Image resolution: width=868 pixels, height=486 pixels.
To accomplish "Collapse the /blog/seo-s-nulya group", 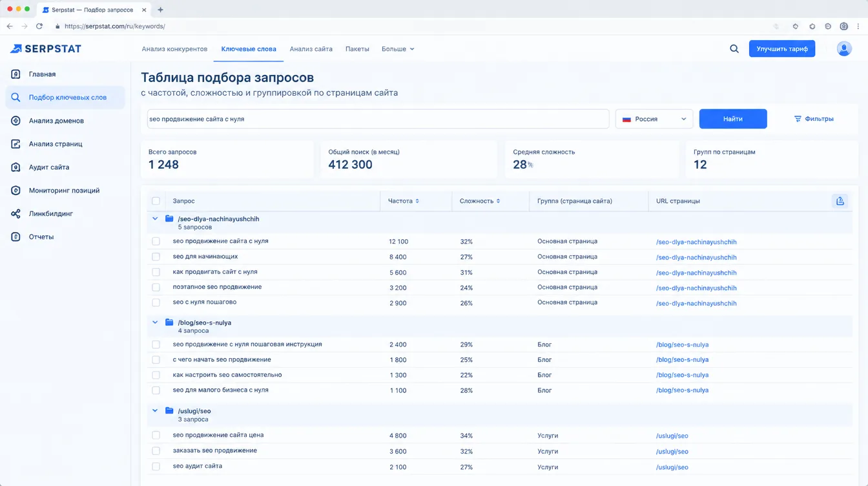I will coord(155,322).
